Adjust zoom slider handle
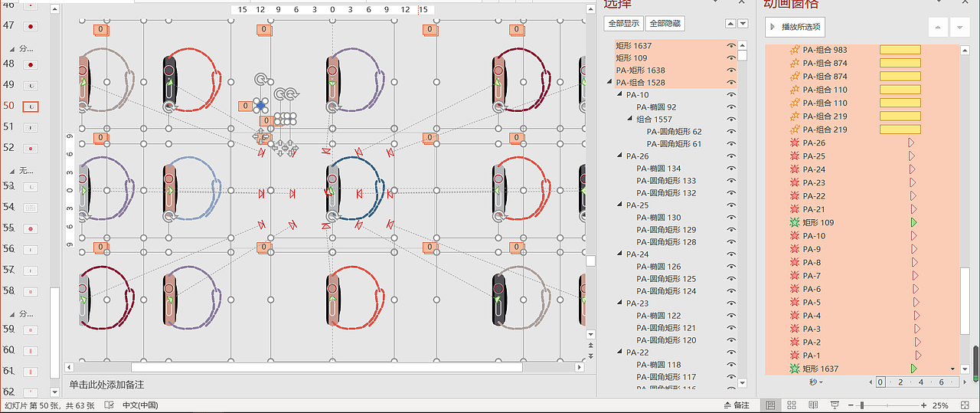 coord(861,405)
